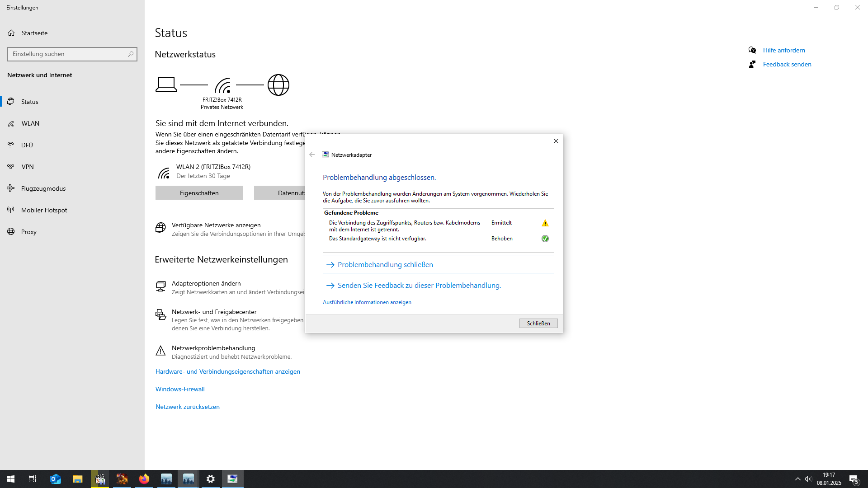The image size is (868, 488).
Task: Open the WLAN settings page
Action: (30, 123)
